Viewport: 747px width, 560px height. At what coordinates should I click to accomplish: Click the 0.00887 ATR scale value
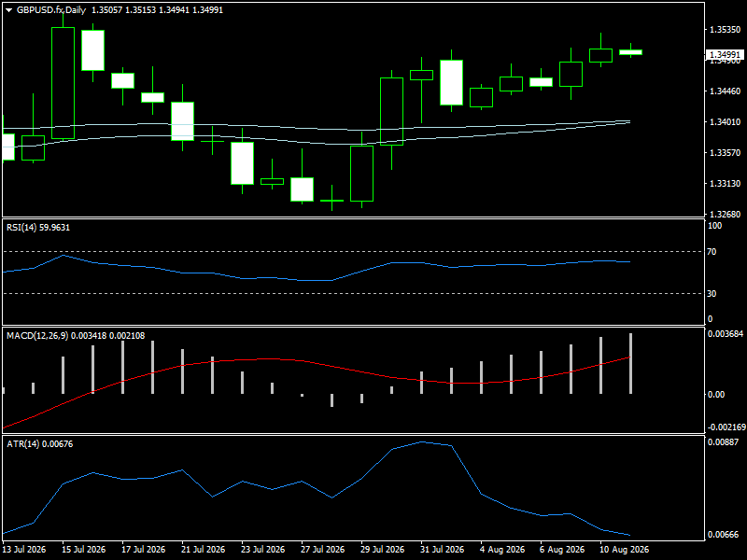[723, 442]
